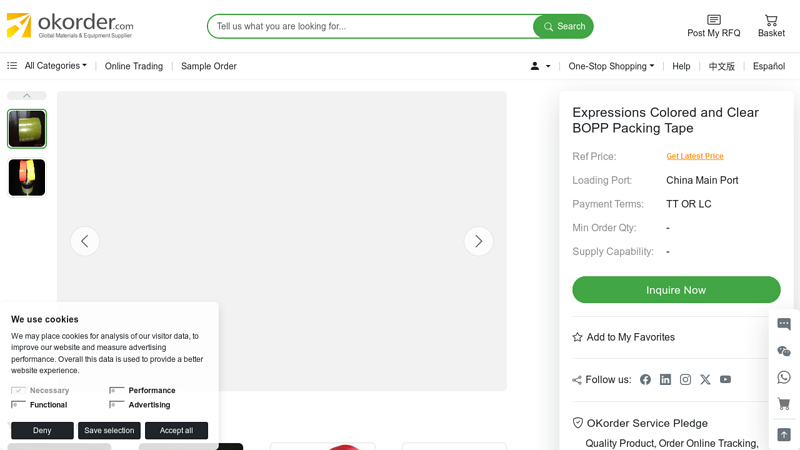Open the Sample Order menu item
Viewport: 800px width, 450px height.
click(209, 66)
